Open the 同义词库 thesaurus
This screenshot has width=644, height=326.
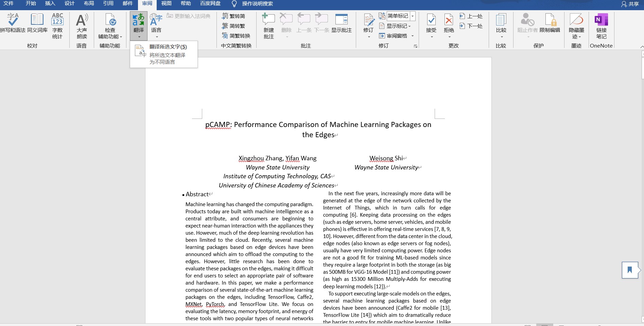[x=37, y=23]
